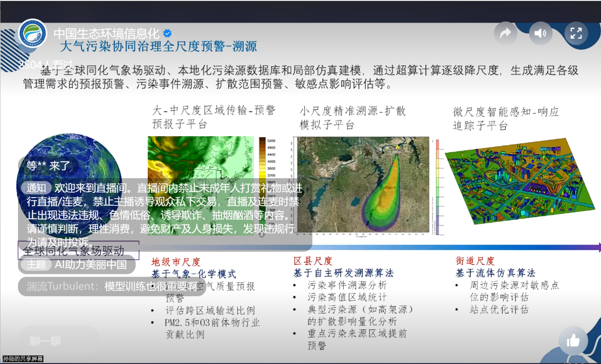Share the livestream with the arrow icon
Viewport: 601px width, 364px height.
coord(506,33)
